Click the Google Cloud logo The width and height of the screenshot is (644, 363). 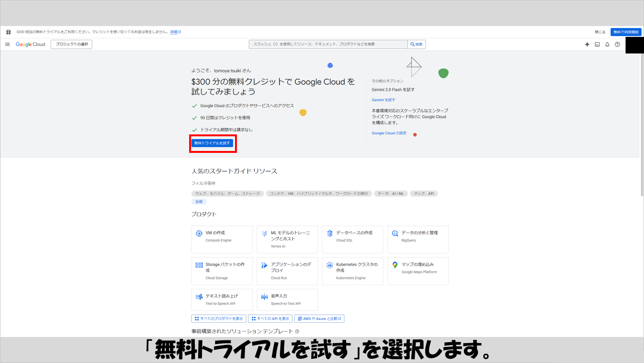(30, 44)
